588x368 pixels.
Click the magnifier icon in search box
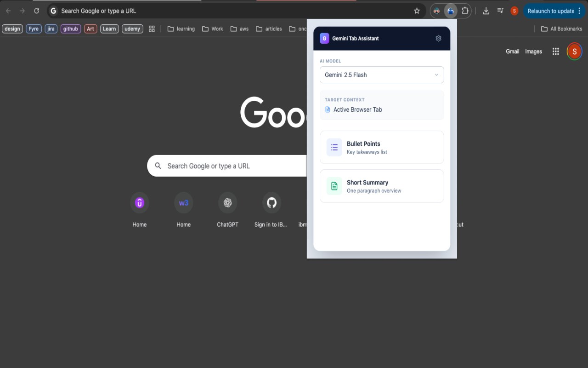[x=158, y=166]
